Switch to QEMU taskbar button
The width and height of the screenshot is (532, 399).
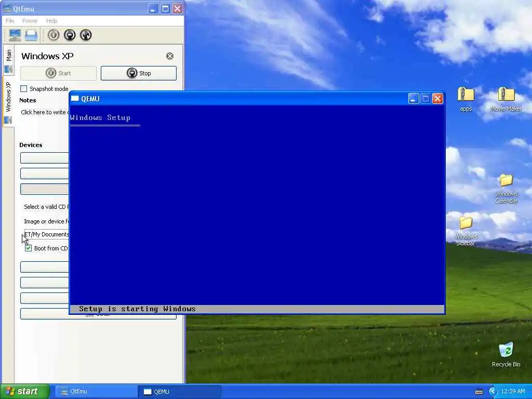(179, 392)
